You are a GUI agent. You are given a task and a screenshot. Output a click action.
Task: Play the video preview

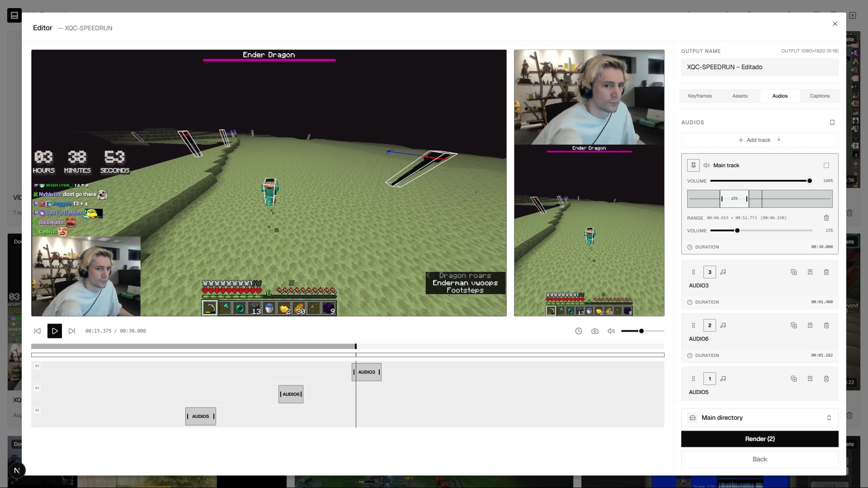tap(55, 331)
